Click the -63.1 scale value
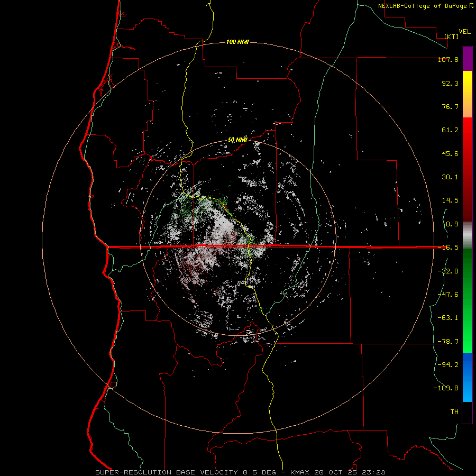Image resolution: width=476 pixels, height=476 pixels. 448,318
